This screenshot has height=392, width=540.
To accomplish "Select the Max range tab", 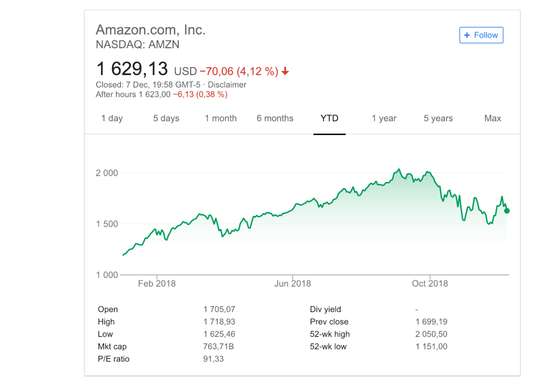I will [493, 119].
